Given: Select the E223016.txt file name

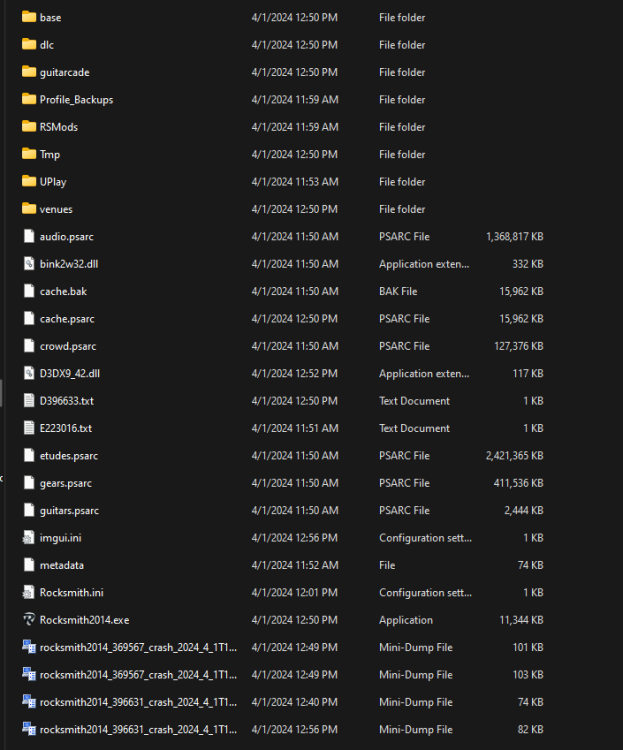Looking at the screenshot, I should pyautogui.click(x=66, y=428).
